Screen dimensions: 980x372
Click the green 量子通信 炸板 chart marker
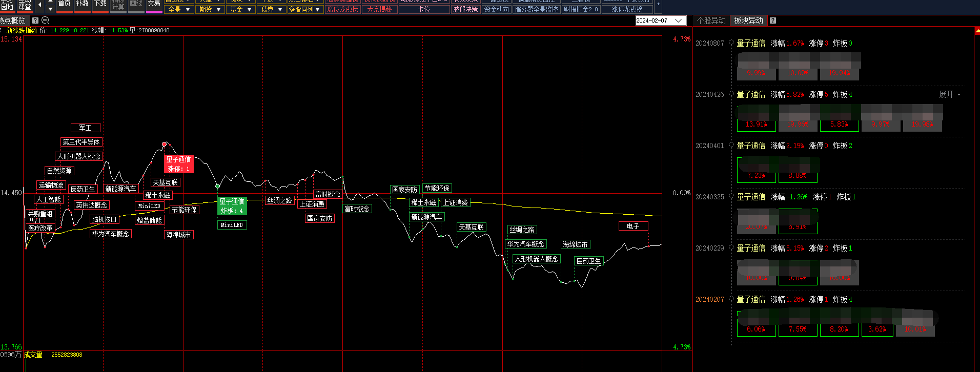(x=232, y=206)
